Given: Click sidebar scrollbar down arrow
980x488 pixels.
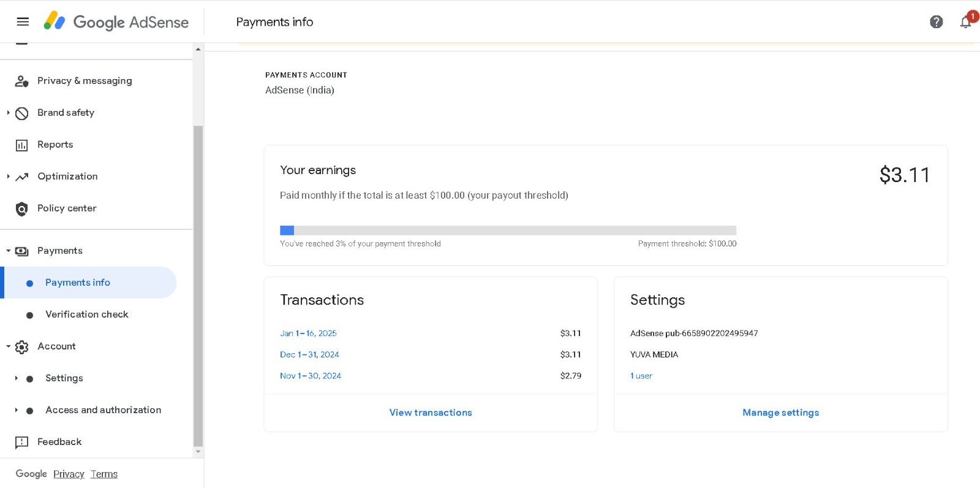Looking at the screenshot, I should [198, 452].
